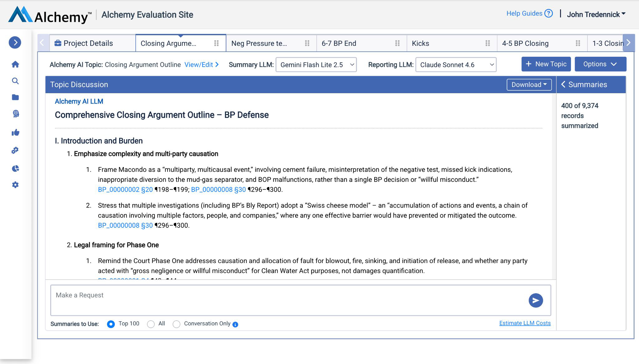Open the folder icon in sidebar
639x364 pixels.
15,97
